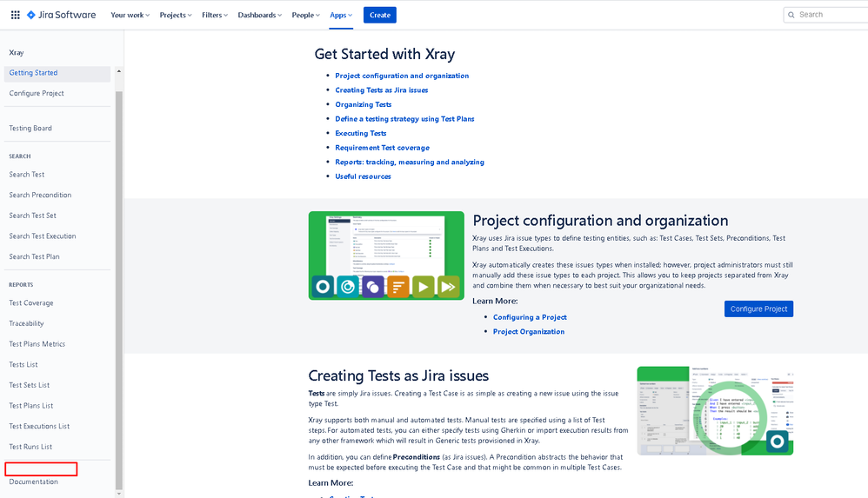Viewport: 868px width, 498px height.
Task: Expand the Filters dropdown
Action: coord(215,15)
